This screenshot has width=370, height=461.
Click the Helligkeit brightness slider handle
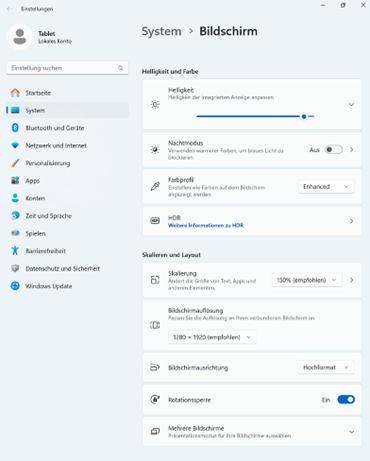click(x=304, y=116)
